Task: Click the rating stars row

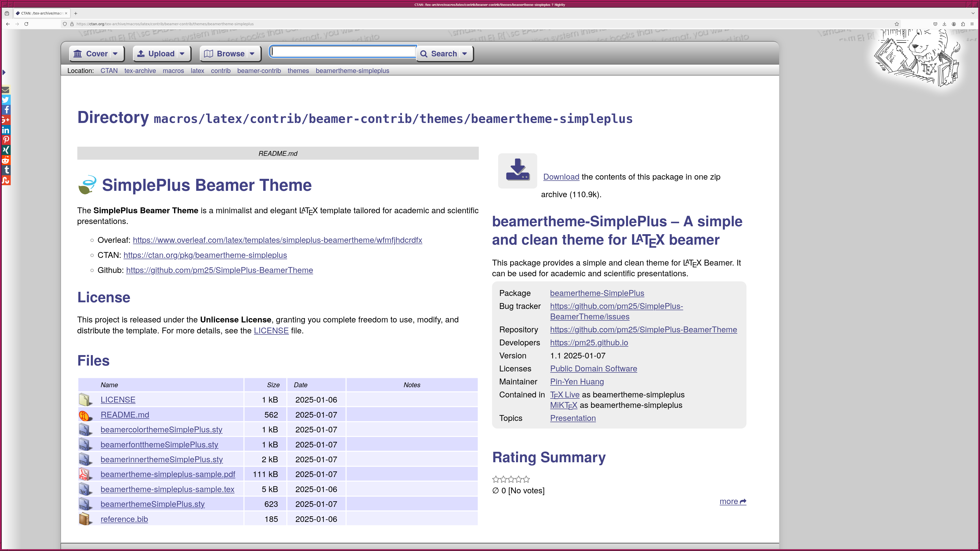Action: (x=511, y=480)
